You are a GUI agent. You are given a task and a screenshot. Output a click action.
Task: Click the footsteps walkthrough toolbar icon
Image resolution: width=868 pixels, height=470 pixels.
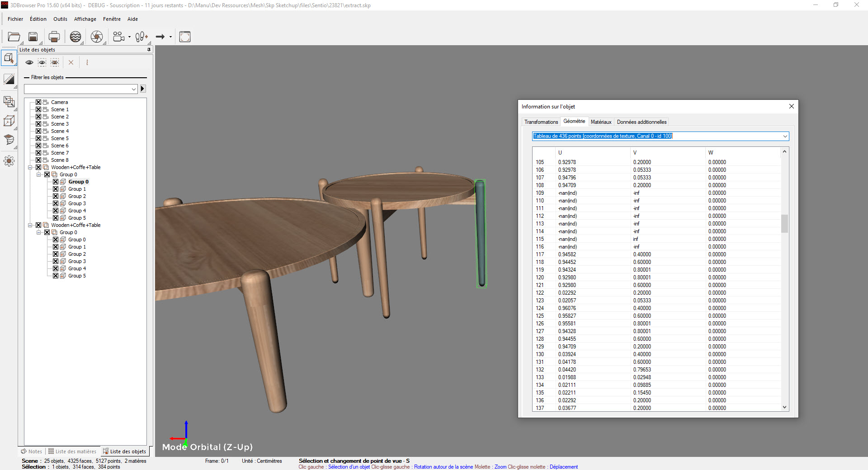coord(141,37)
